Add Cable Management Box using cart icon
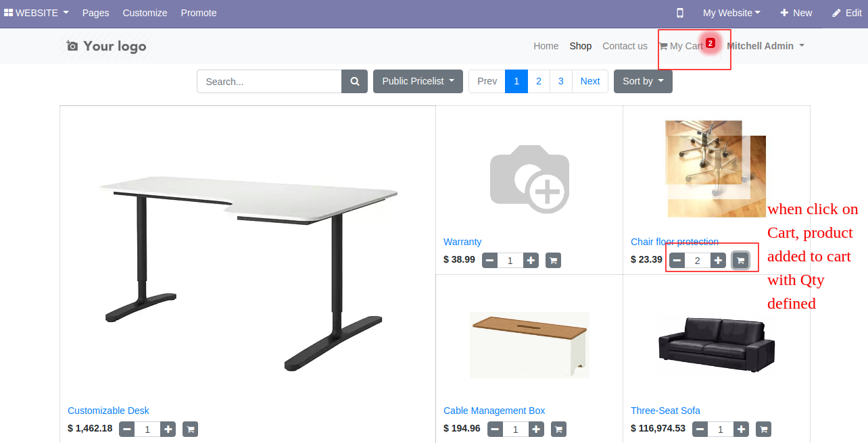868x443 pixels. (x=558, y=429)
